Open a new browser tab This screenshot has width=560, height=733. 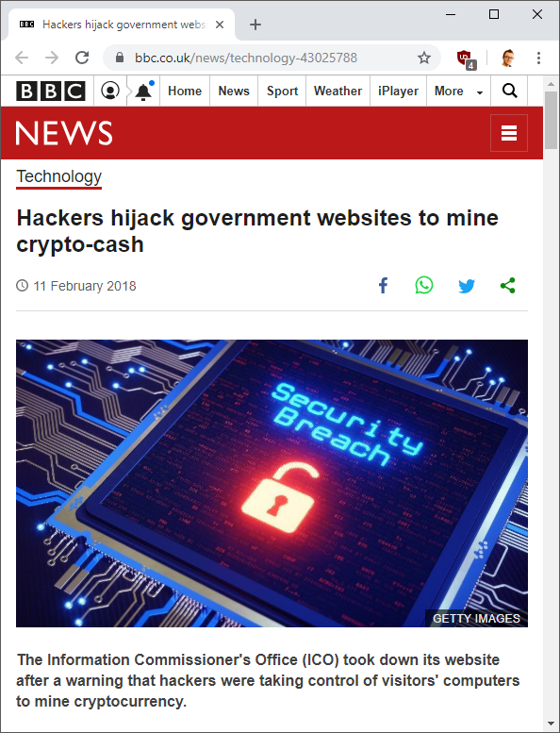(255, 25)
